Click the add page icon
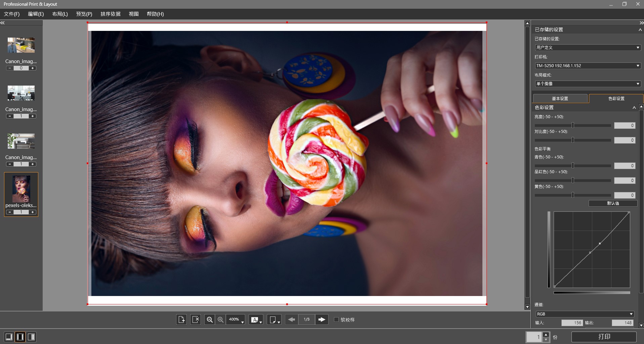Viewport: 644px width, 344px height. (x=181, y=320)
